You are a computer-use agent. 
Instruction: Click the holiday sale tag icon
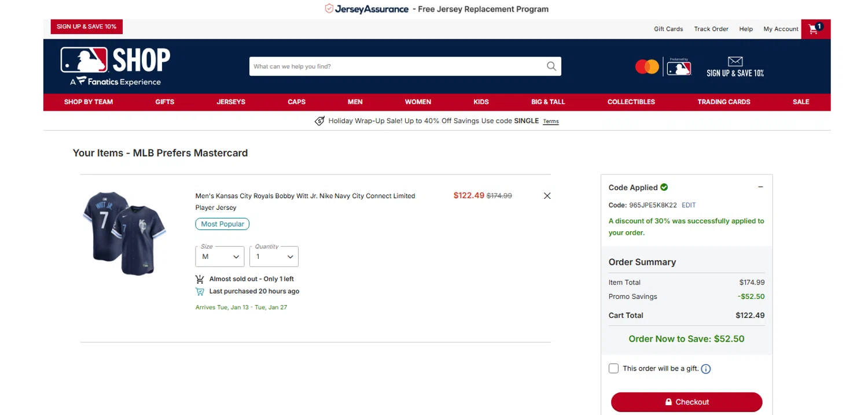pos(319,121)
